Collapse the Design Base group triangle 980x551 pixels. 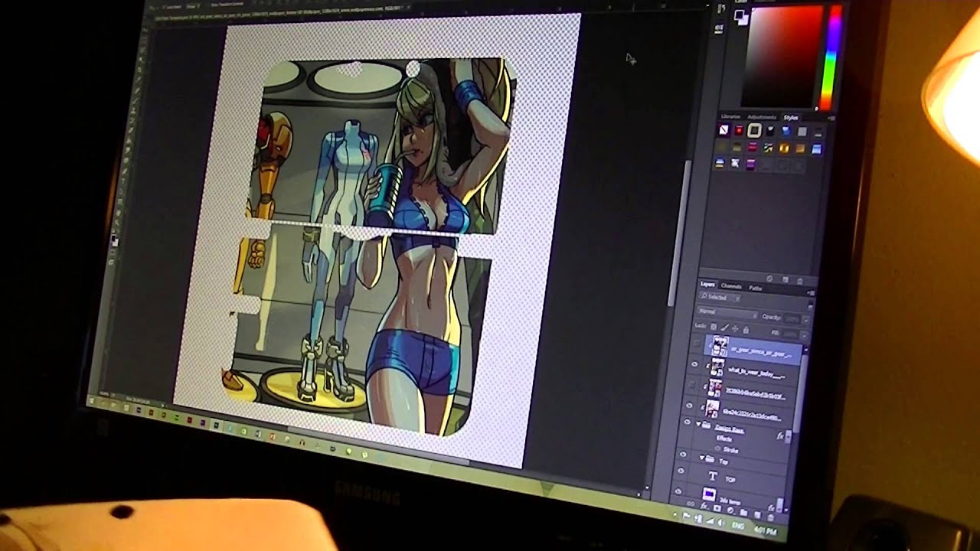pos(698,424)
